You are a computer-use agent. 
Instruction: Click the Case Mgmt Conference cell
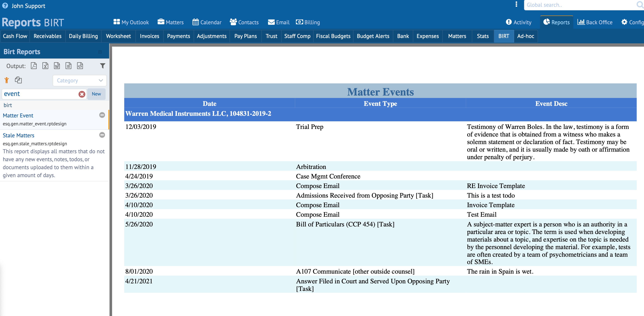(328, 176)
